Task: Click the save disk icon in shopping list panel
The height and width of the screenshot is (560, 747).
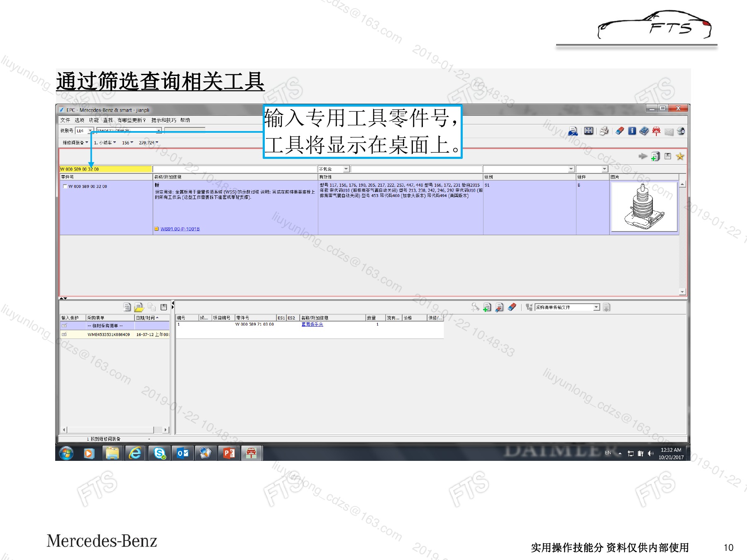Action: click(x=164, y=307)
